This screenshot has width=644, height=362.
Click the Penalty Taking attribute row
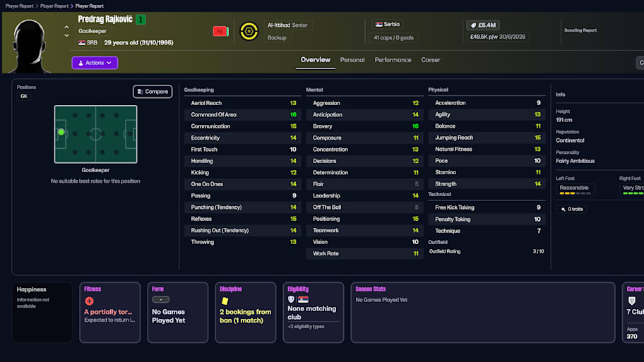487,219
